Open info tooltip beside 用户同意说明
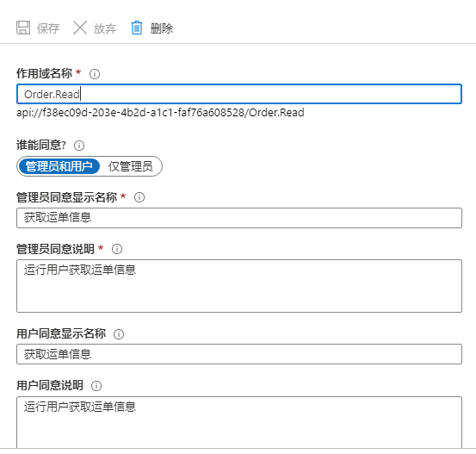476x454 pixels. 96,386
